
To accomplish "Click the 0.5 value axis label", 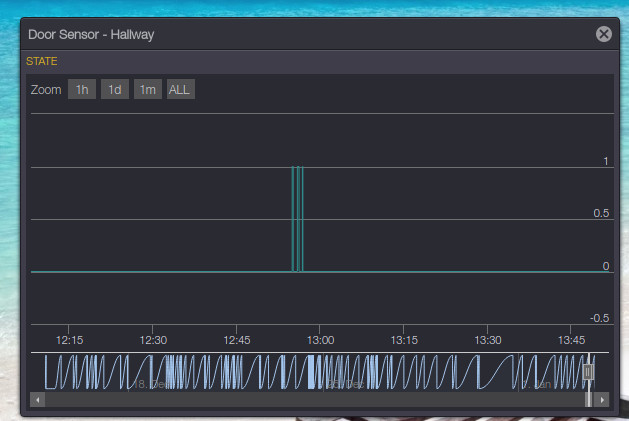I will 600,213.
